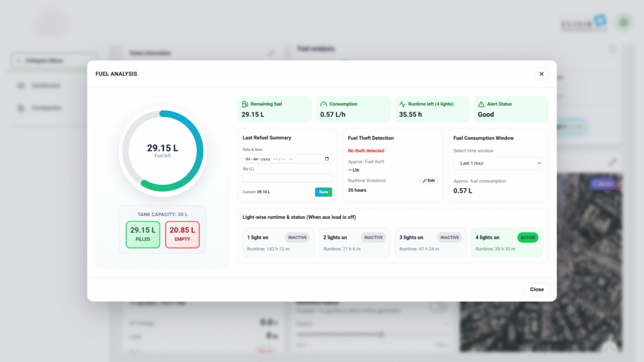This screenshot has height=362, width=644.
Task: Click the ACTIVE badge for 4 lights on
Action: click(x=528, y=238)
